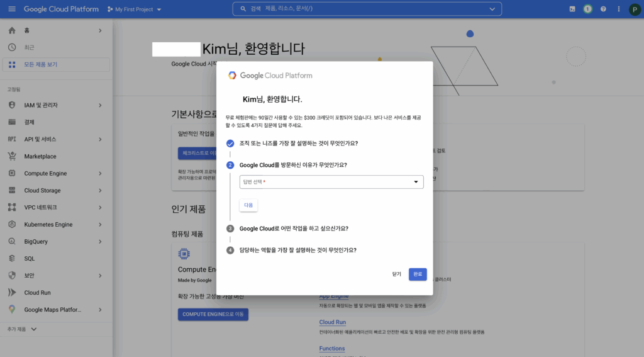
Task: Expand the search bar dropdown arrow
Action: coord(492,9)
